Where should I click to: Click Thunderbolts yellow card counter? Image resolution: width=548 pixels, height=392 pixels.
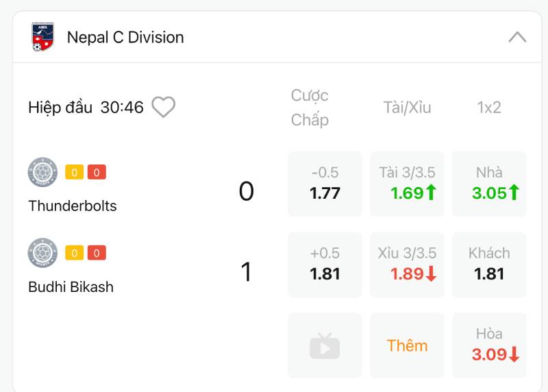coord(74,172)
